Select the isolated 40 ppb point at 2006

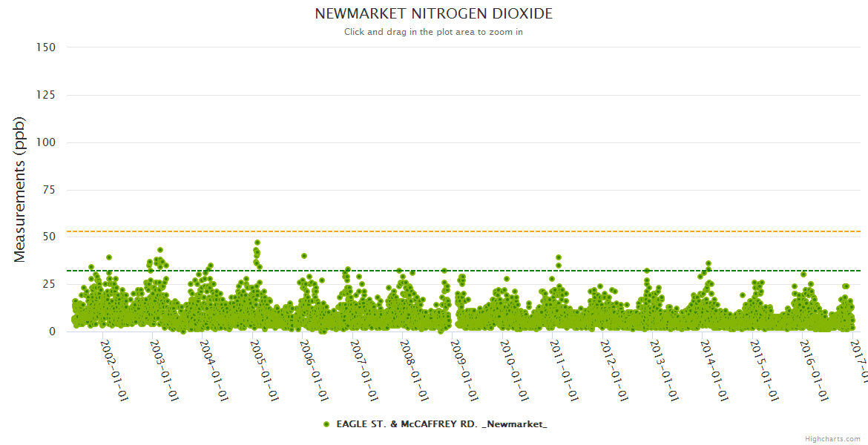304,256
